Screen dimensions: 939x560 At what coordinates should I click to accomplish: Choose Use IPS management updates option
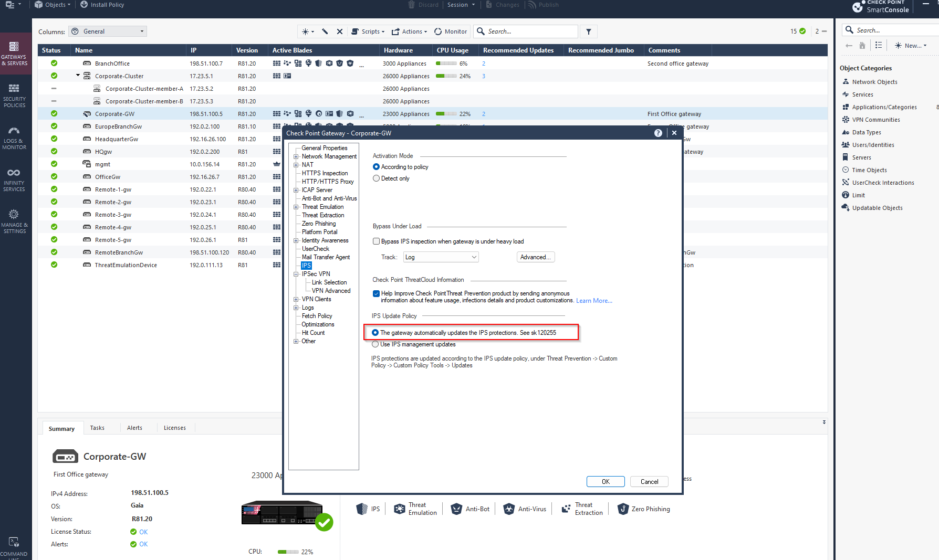pos(375,344)
